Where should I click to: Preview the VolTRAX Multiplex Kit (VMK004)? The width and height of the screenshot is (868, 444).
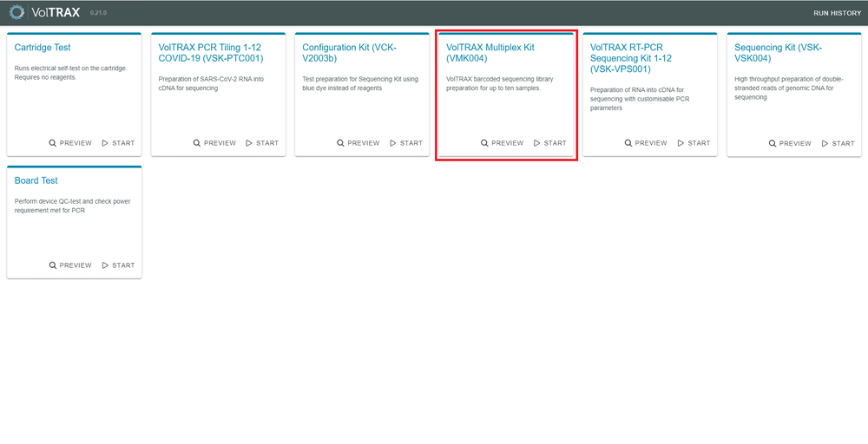coord(502,143)
